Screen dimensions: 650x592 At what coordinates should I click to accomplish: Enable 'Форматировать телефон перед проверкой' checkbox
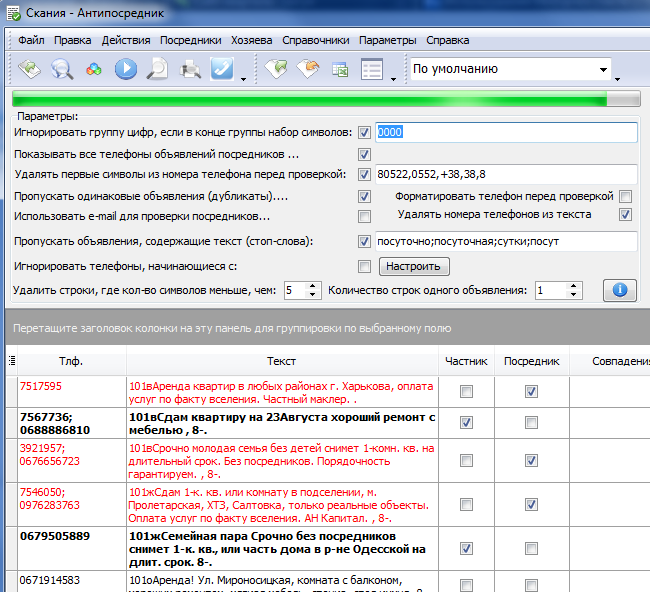(625, 197)
